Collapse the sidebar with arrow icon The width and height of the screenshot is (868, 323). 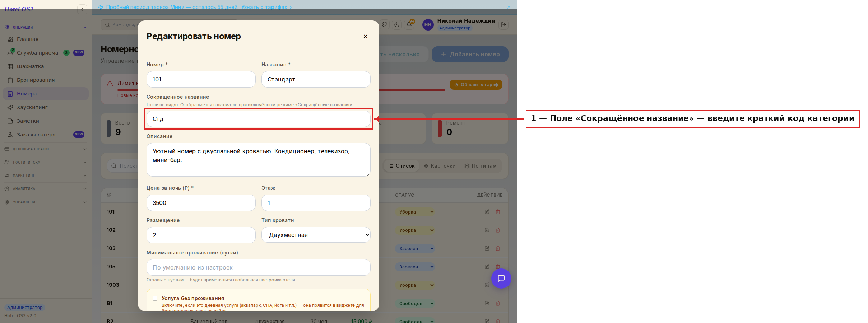[82, 9]
